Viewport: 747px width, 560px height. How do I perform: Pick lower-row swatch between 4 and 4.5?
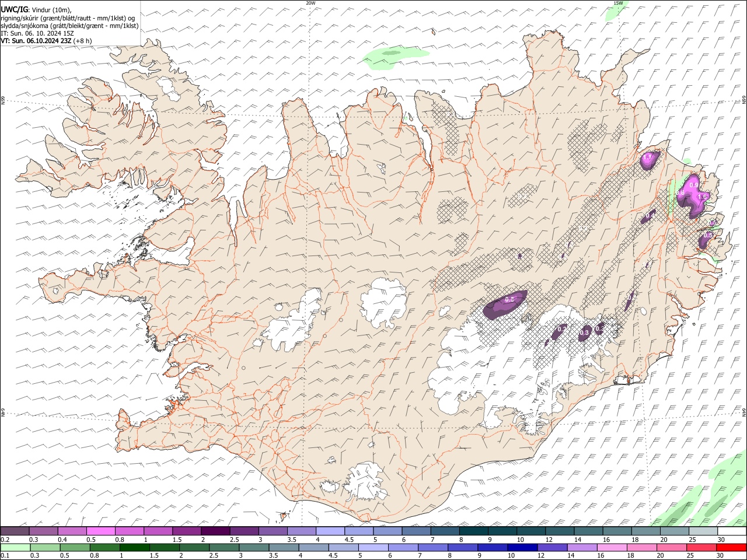pos(313,547)
